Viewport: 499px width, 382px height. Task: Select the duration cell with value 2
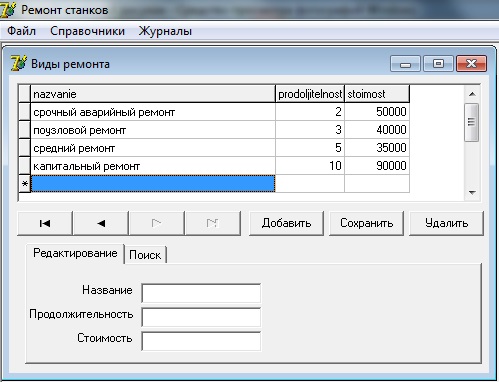310,112
